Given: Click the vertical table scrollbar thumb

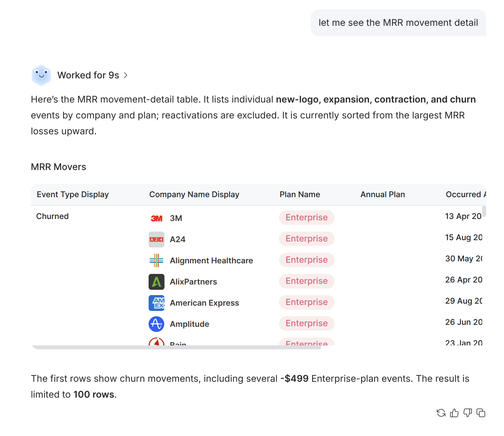Looking at the screenshot, I should coord(484,211).
